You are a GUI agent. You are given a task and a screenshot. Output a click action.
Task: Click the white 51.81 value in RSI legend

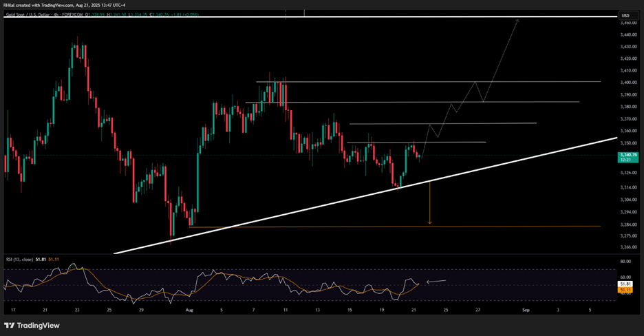[x=40, y=260]
